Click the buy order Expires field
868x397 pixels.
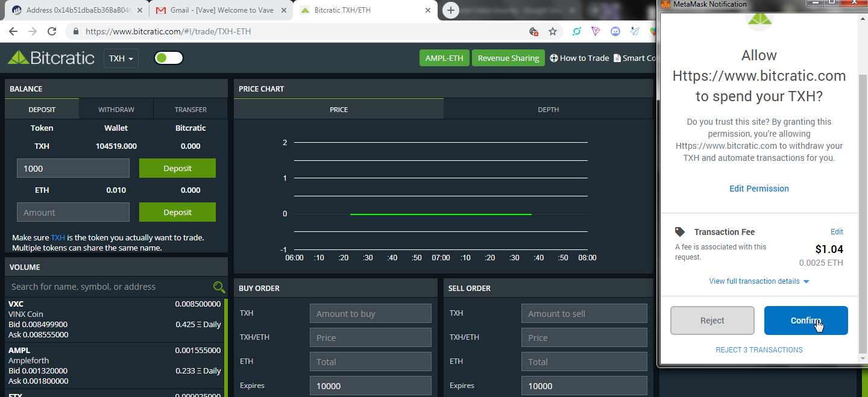371,386
